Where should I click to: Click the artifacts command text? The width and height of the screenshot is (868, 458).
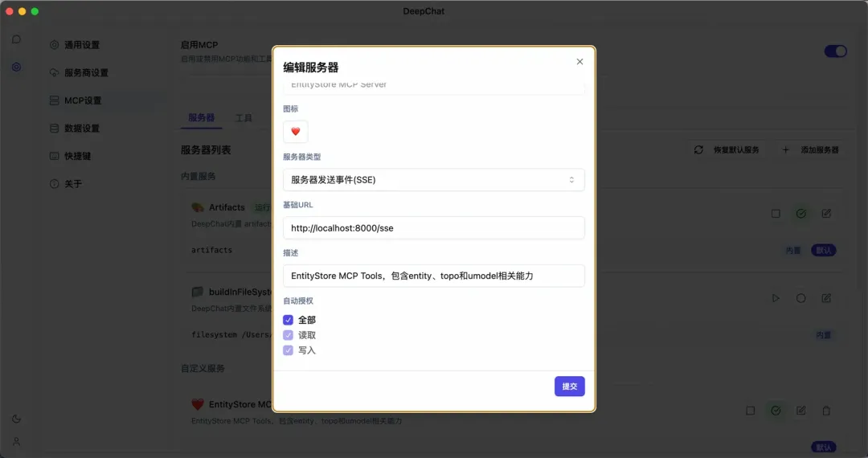211,250
